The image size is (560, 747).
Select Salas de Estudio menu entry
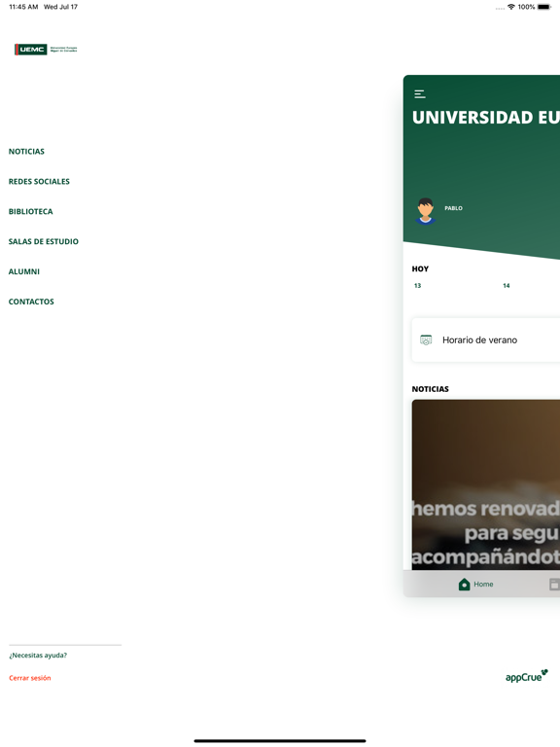click(x=44, y=241)
